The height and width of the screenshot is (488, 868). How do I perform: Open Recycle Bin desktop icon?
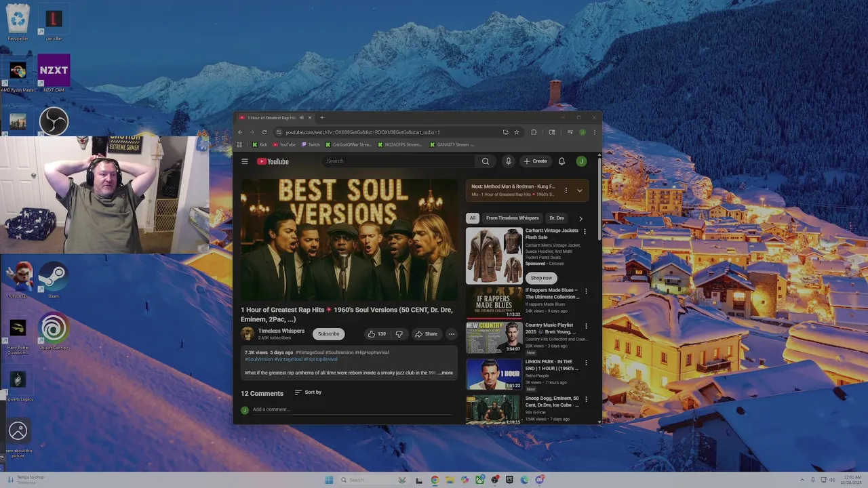tap(18, 22)
